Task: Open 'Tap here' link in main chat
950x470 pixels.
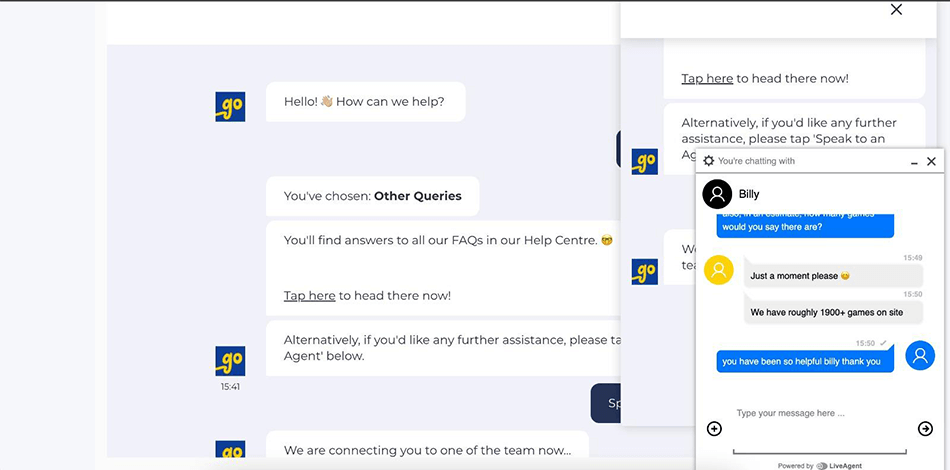Action: (x=309, y=296)
